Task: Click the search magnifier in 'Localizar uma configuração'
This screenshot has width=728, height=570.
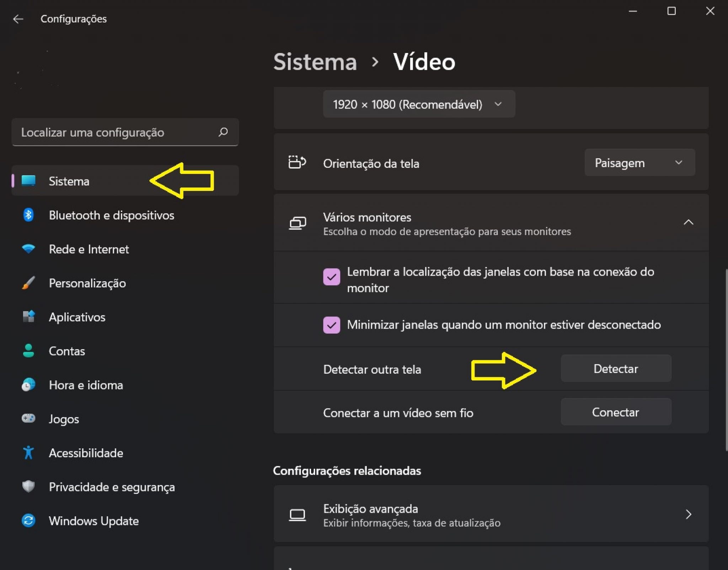Action: 223,132
